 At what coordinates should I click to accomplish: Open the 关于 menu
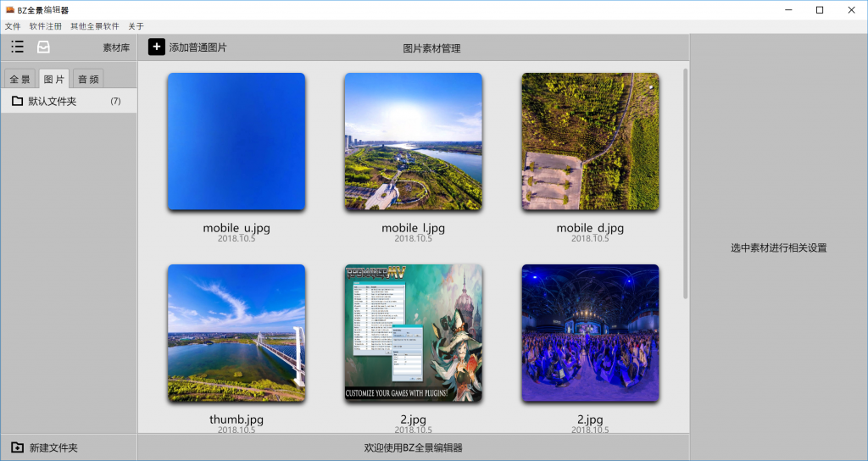[136, 26]
